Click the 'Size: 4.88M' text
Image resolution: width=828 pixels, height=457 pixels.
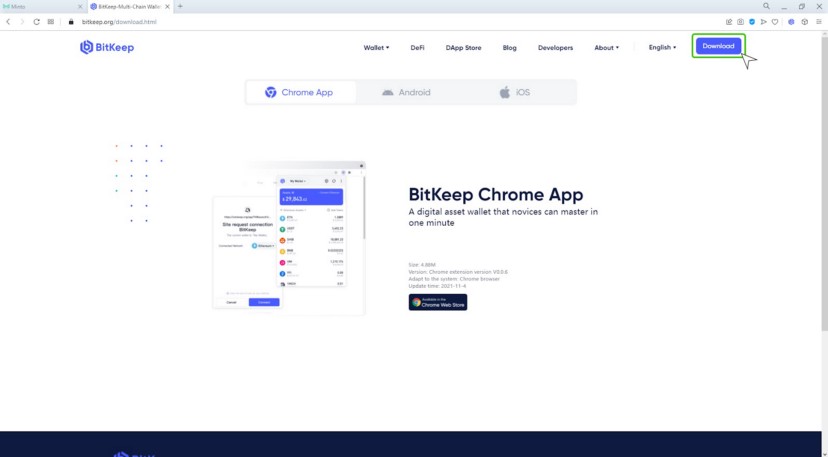(422, 265)
